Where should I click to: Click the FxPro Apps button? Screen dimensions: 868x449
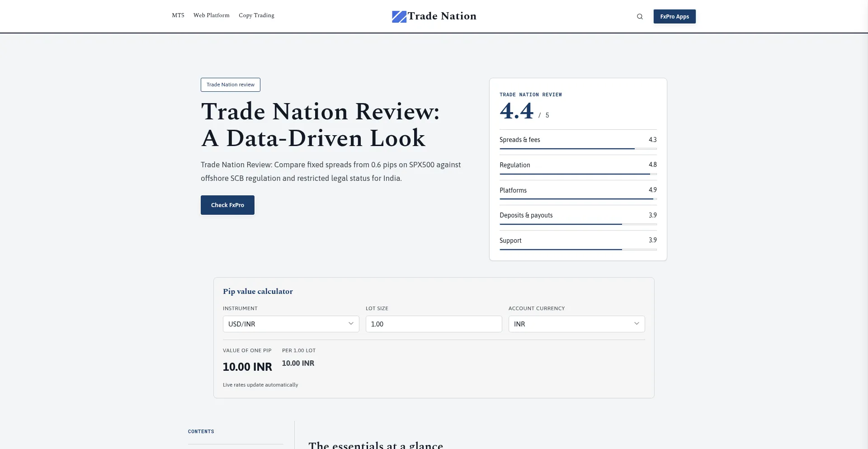click(675, 16)
